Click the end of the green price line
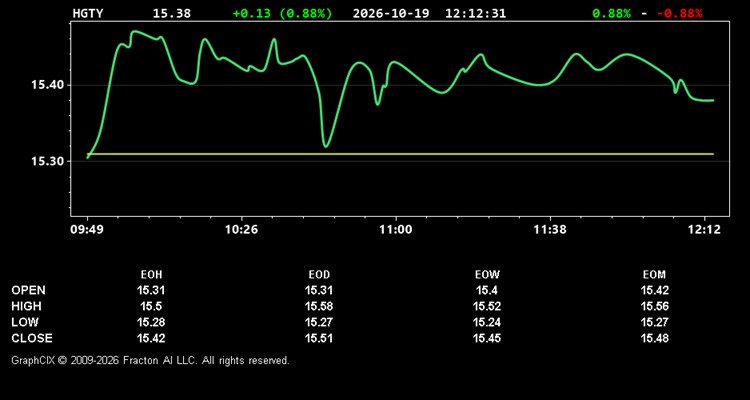Viewport: 750px width, 400px height. tap(713, 100)
